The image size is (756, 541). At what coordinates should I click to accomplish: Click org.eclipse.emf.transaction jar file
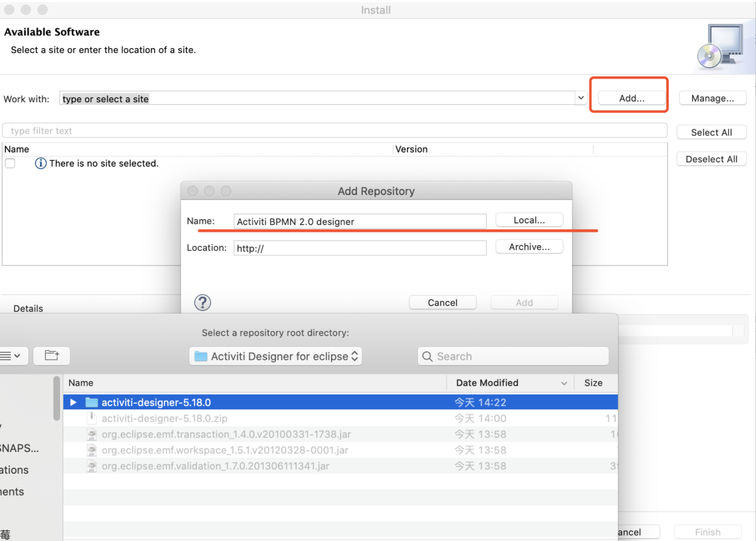pyautogui.click(x=226, y=434)
